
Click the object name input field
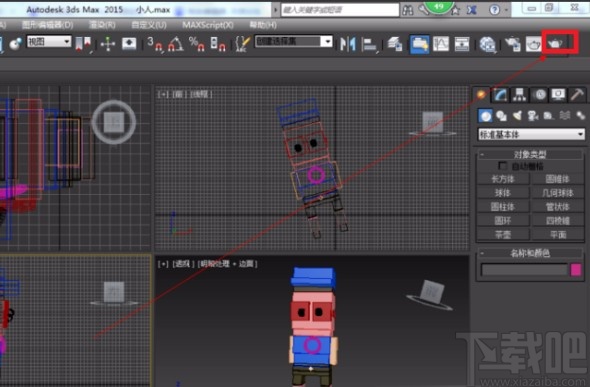pos(524,270)
